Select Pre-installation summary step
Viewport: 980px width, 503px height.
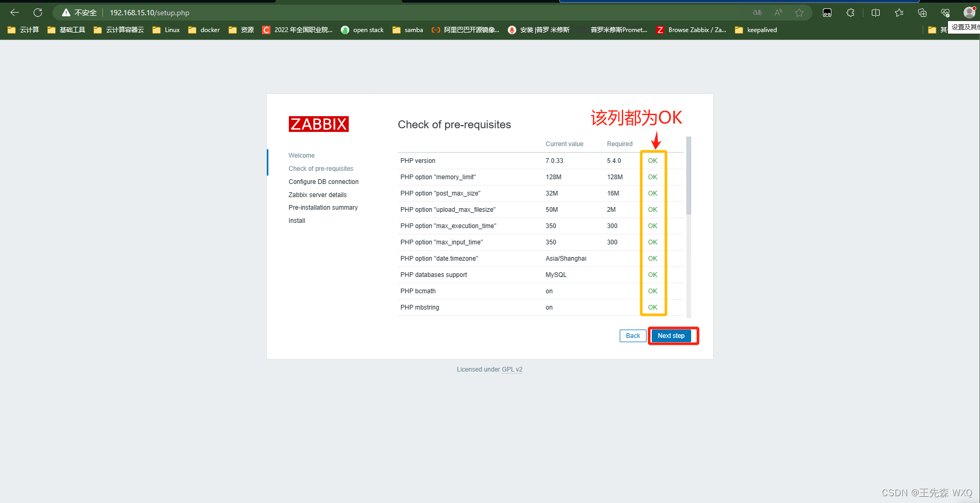(323, 208)
